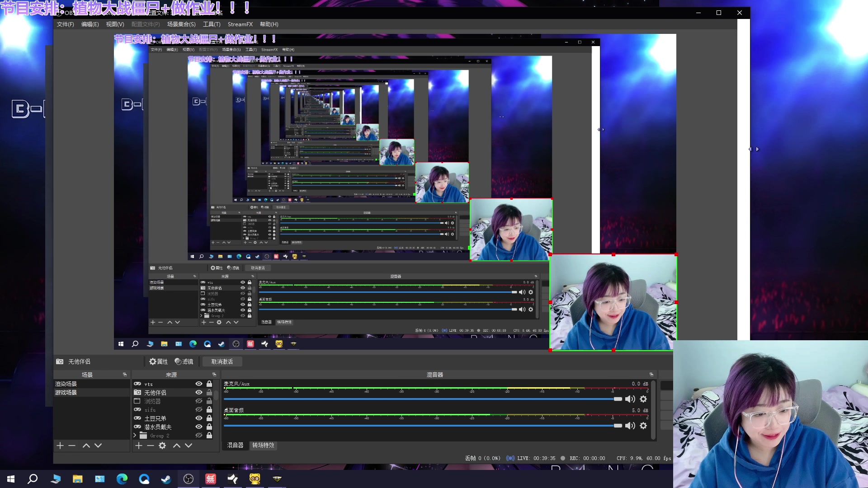Open 桌面音频 audio settings gear

coord(643,426)
